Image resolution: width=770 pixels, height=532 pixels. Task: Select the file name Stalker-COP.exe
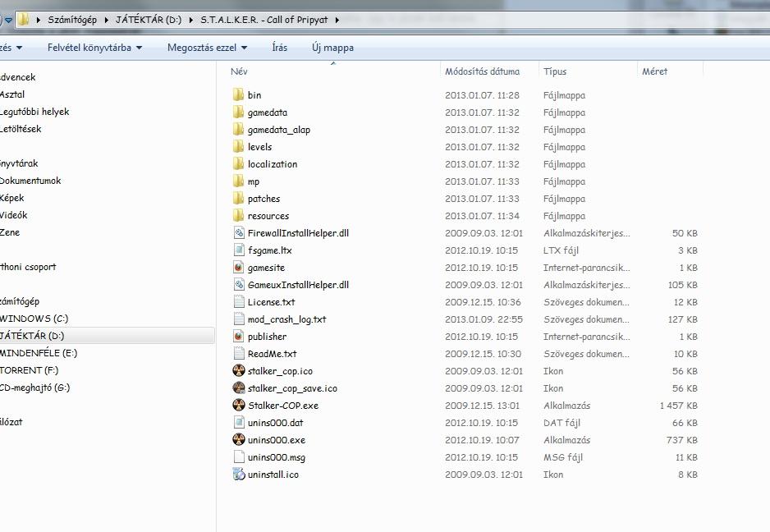283,406
